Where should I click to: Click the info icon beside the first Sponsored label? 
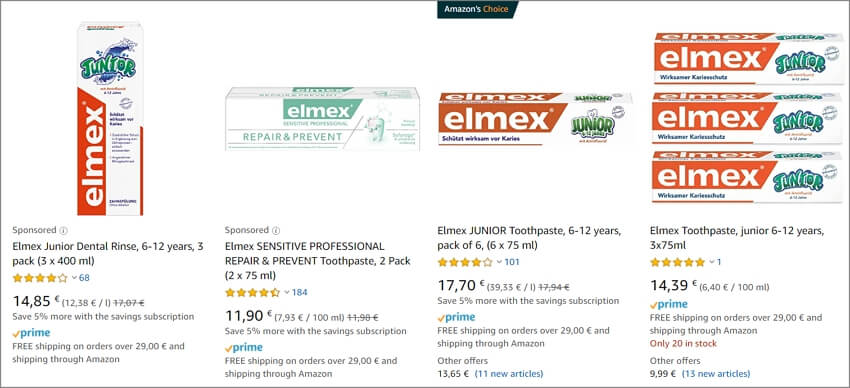coord(63,230)
